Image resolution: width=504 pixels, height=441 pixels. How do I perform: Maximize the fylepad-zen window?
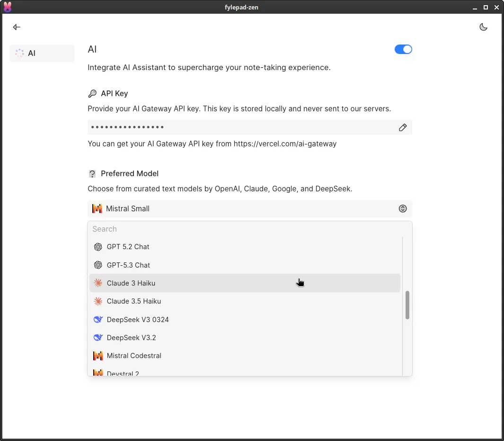point(486,8)
